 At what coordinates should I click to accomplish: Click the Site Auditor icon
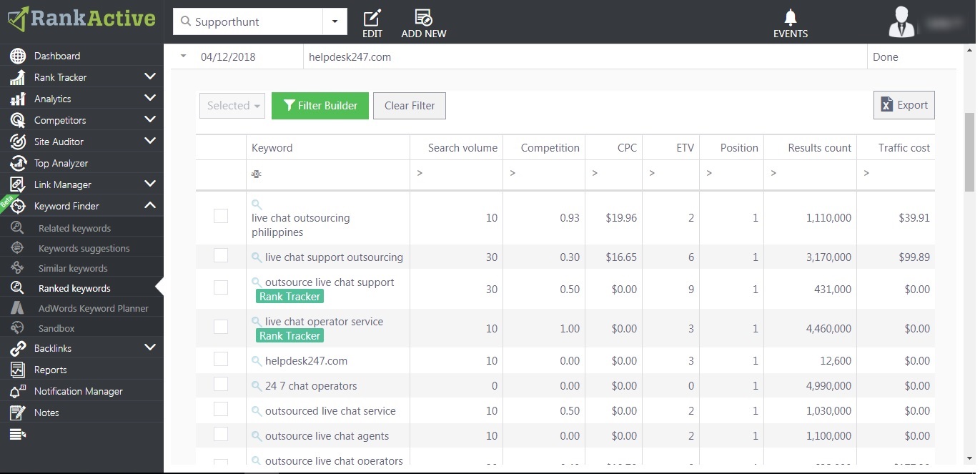pyautogui.click(x=18, y=142)
